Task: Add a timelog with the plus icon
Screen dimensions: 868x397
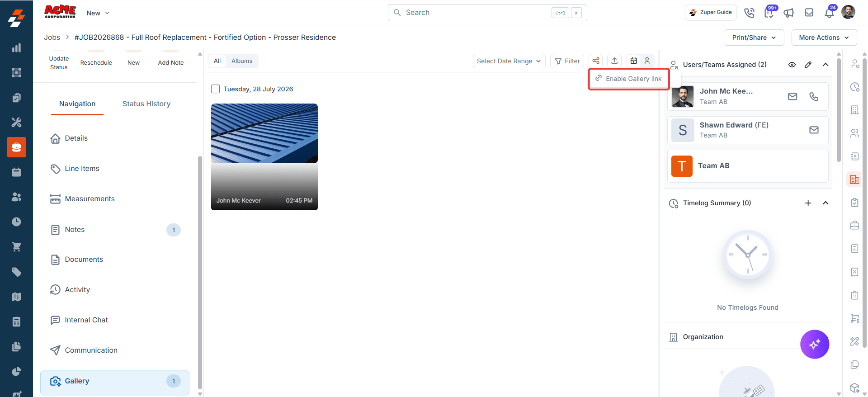Action: (808, 203)
